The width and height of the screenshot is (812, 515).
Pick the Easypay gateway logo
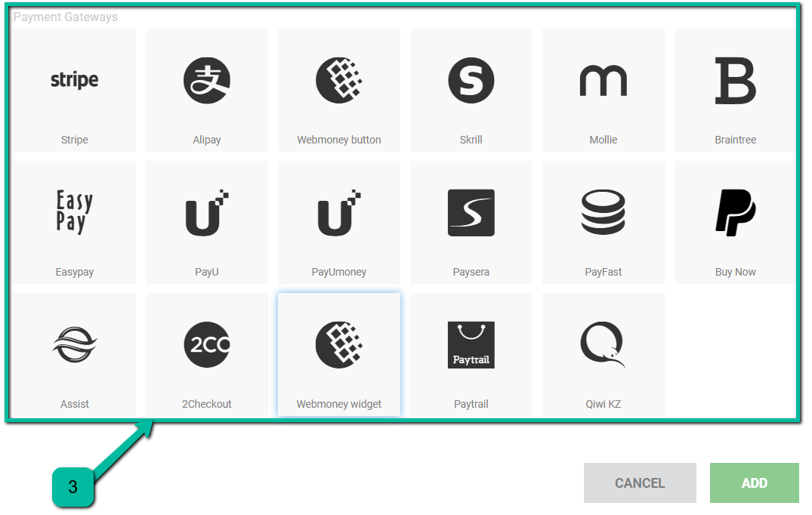(x=75, y=212)
